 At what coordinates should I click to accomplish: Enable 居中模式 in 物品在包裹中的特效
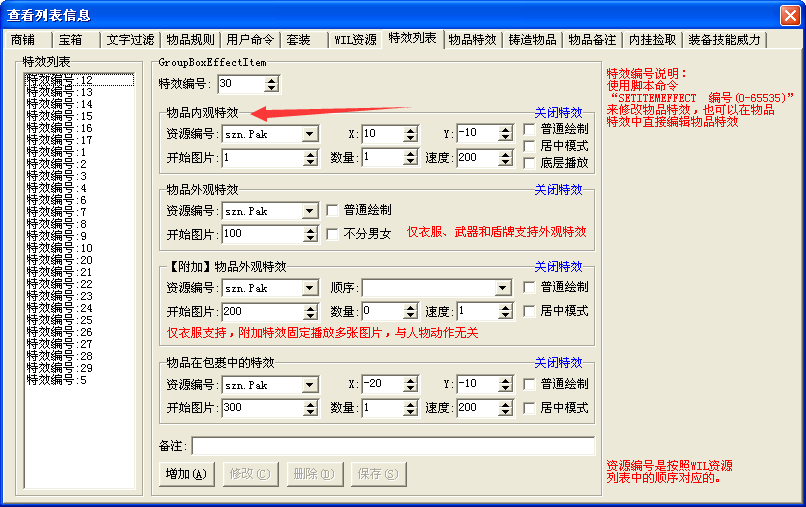(529, 408)
